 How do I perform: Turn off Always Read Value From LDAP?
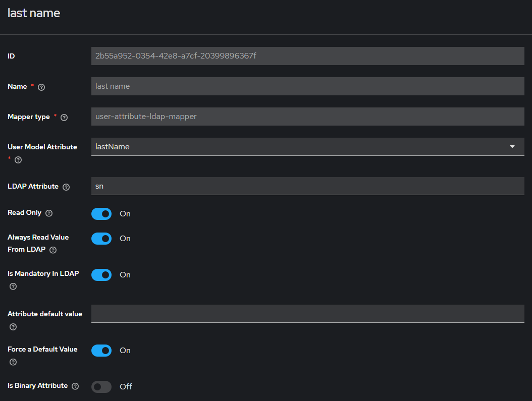(x=101, y=239)
